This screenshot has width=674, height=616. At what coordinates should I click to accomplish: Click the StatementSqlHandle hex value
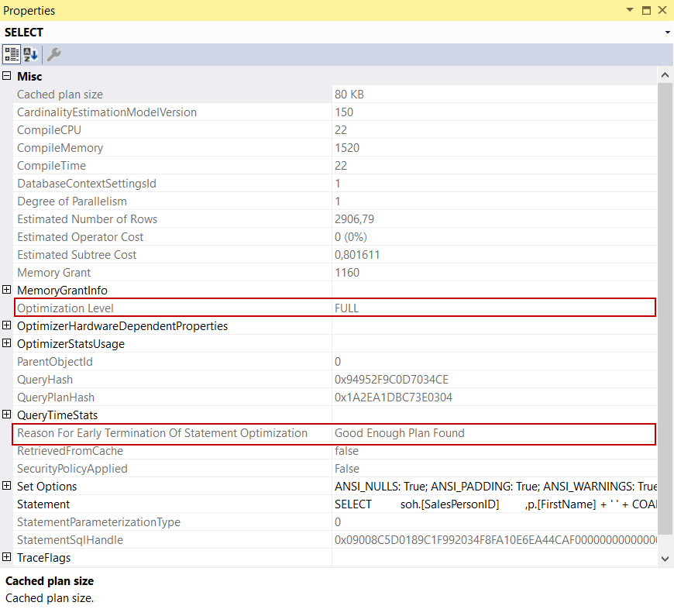(x=495, y=540)
